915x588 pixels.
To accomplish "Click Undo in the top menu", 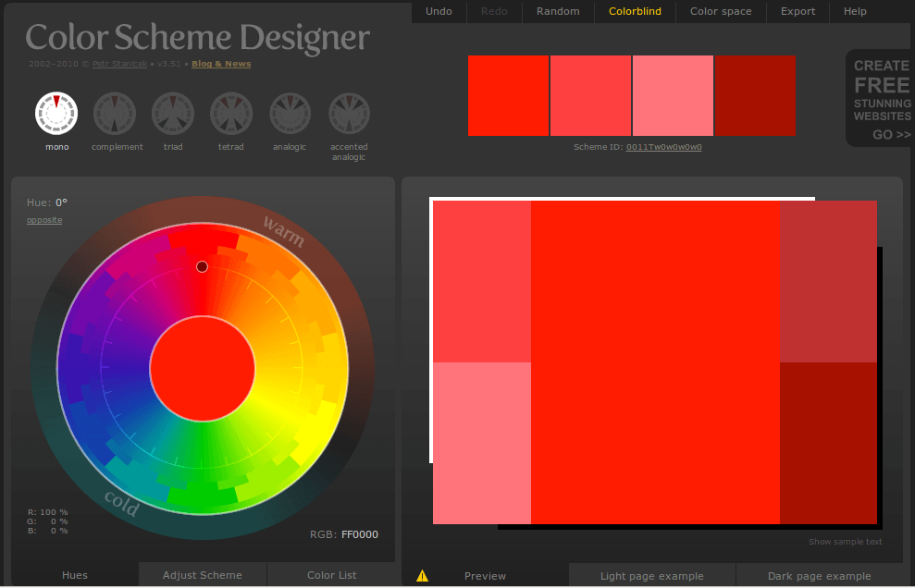I will click(x=439, y=11).
